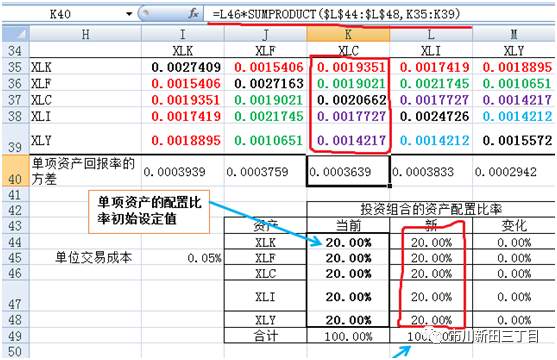This screenshot has width=557, height=360.
Task: Click variance cell 0.0003833
Action: (431, 171)
